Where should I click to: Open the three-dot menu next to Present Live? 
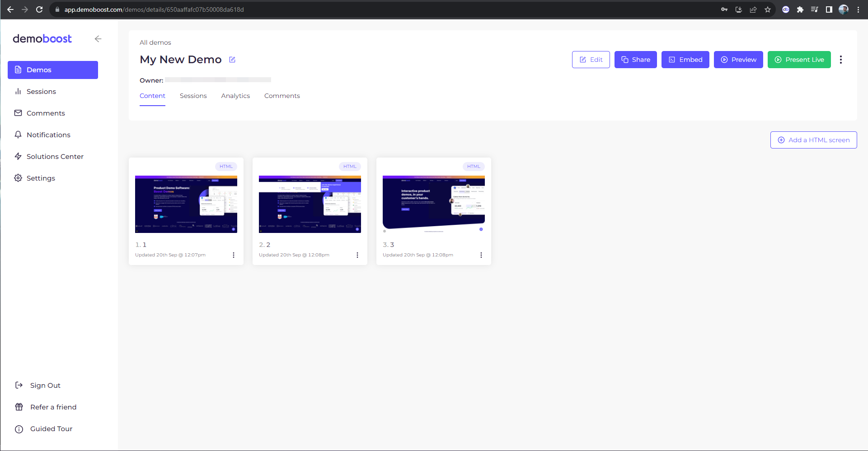pos(841,59)
